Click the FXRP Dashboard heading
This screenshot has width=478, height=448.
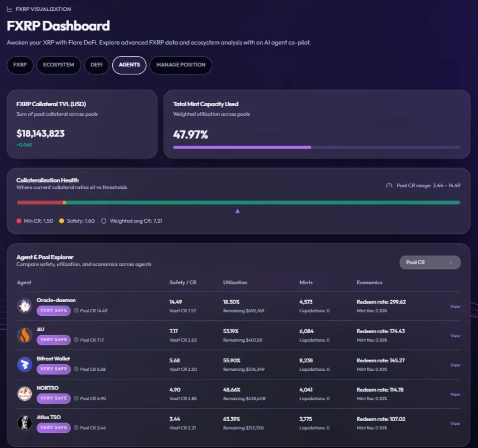click(58, 26)
